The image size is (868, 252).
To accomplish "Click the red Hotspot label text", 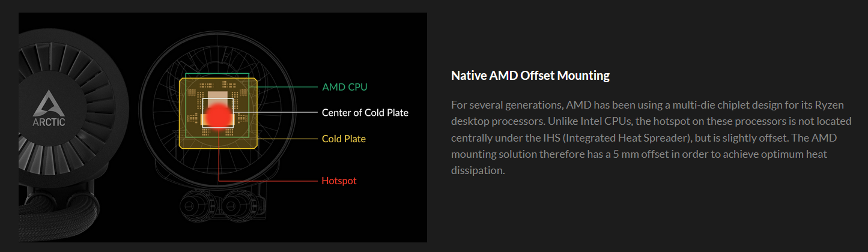I will 339,181.
